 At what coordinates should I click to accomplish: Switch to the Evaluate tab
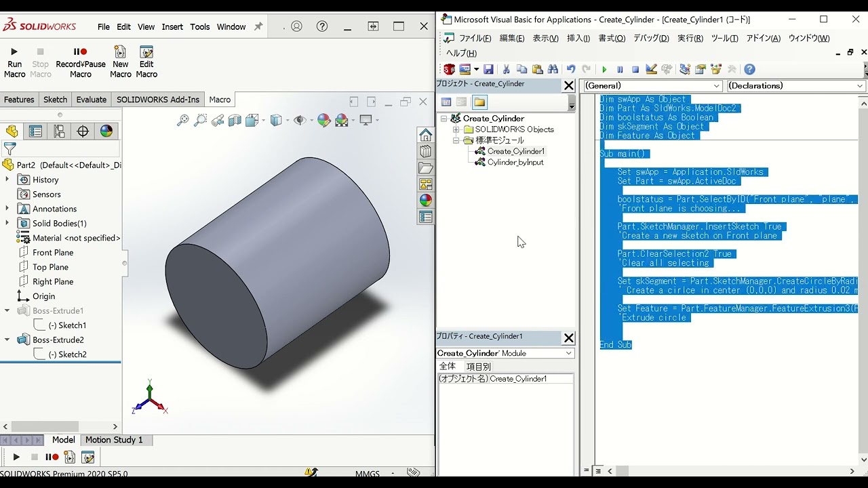(x=91, y=100)
